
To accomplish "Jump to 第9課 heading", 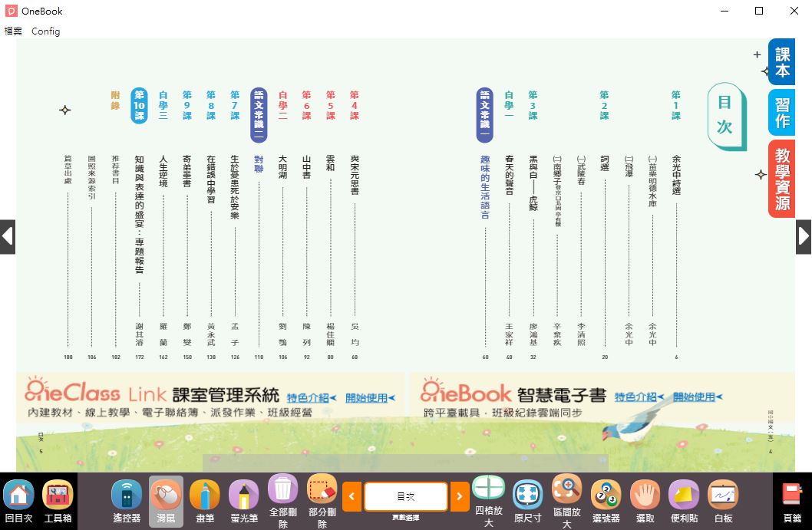I will [x=187, y=105].
